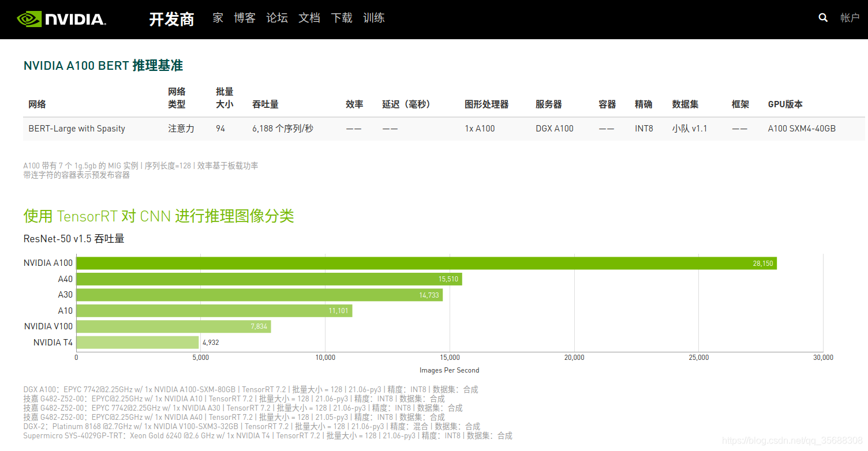Click the 吞吐量 column header
This screenshot has height=451, width=868.
tap(265, 104)
